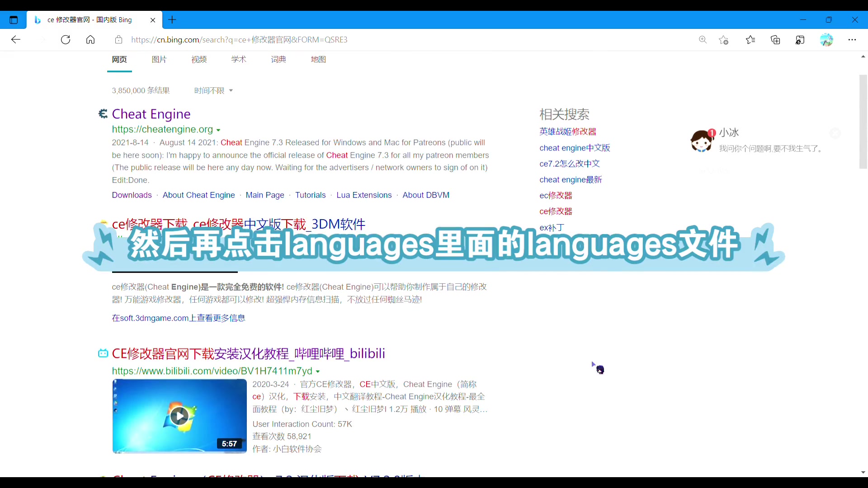Expand cheatengine.org URL dropdown arrow
The height and width of the screenshot is (488, 868).
point(218,130)
